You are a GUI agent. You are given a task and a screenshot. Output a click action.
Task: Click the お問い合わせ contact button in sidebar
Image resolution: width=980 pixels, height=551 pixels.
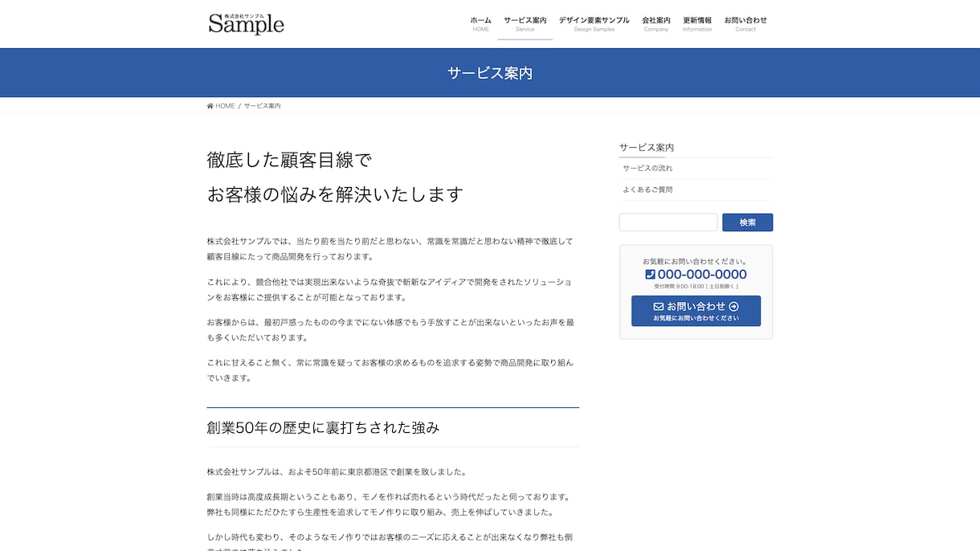pos(696,311)
